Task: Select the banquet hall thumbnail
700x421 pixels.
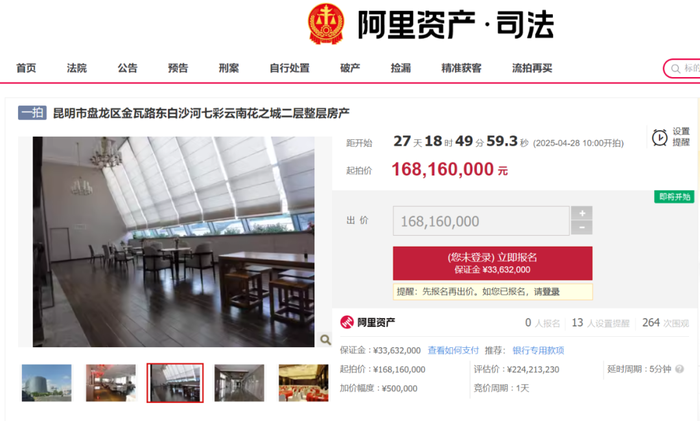Action: point(304,383)
